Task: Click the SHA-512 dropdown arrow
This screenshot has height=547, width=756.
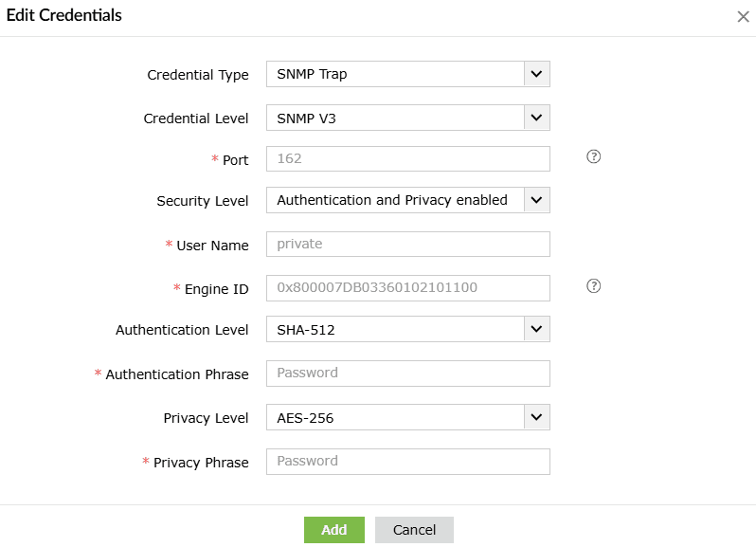Action: point(536,330)
